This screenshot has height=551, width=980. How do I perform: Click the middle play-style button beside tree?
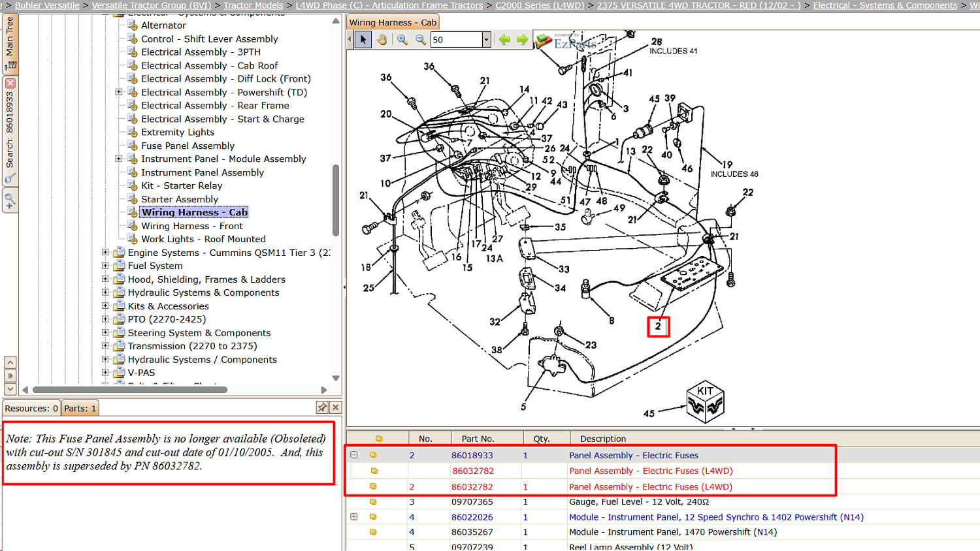click(10, 376)
